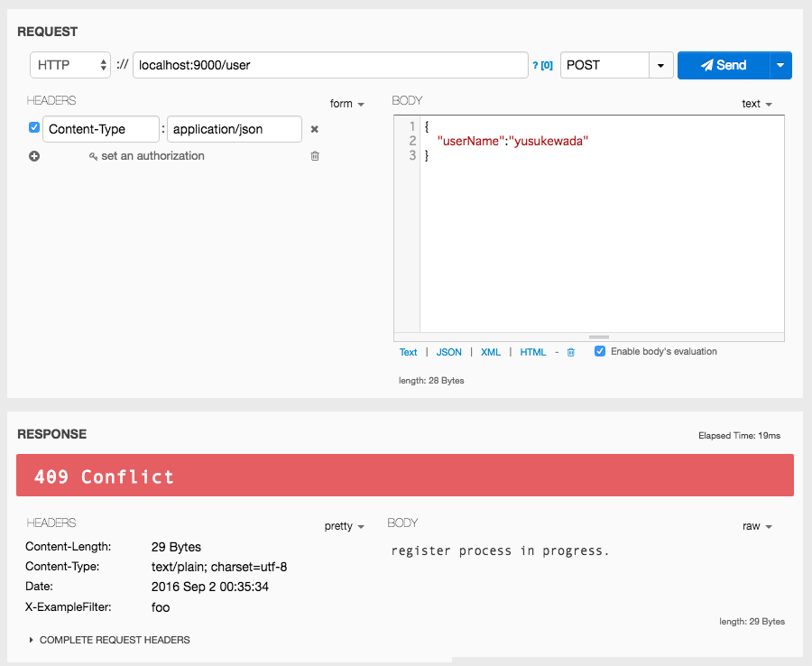Click the trash icon under headers

315,156
